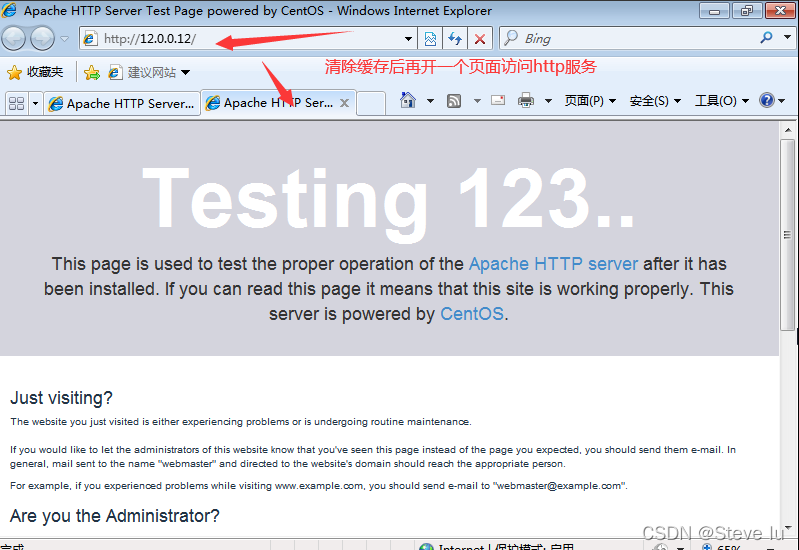Click the Compatibility View icon

coord(430,39)
